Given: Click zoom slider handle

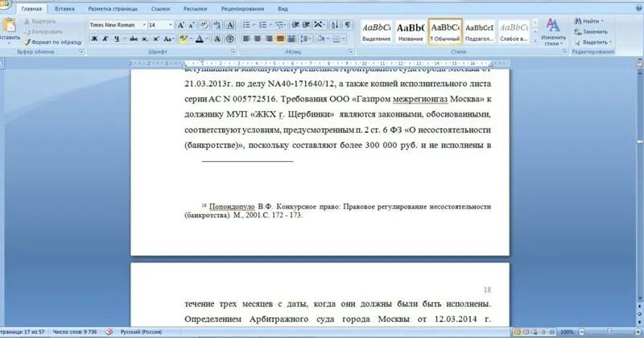Looking at the screenshot, I should tap(609, 332).
